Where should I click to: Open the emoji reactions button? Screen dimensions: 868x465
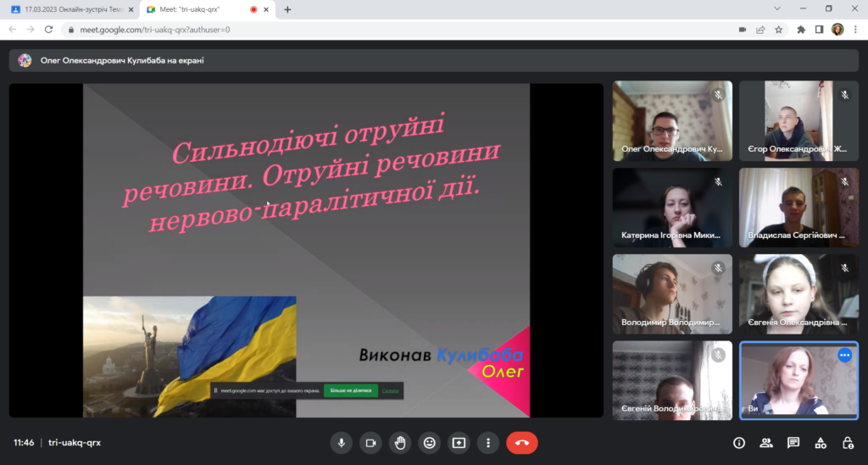pos(430,442)
